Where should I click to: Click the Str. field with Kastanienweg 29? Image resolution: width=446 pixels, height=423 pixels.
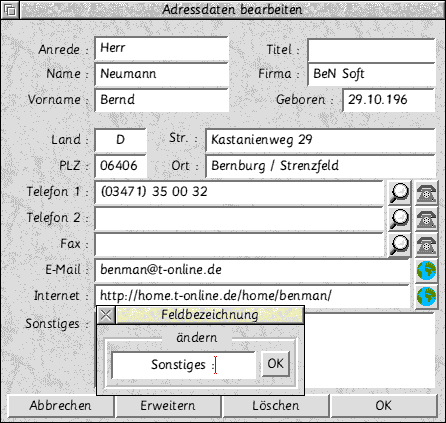coord(320,140)
